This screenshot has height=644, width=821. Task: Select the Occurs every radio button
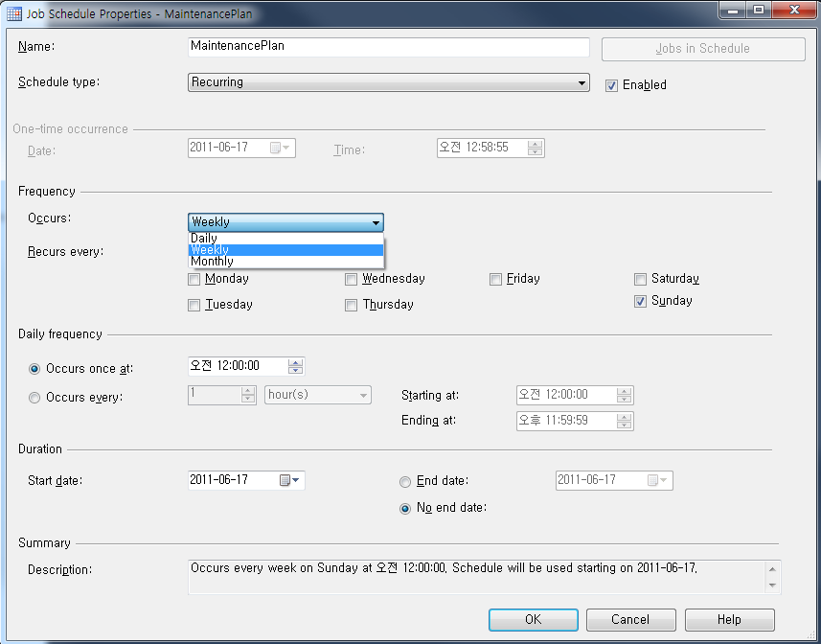[x=34, y=398]
